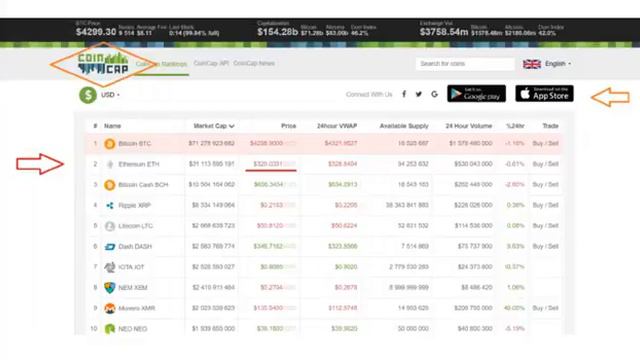
Task: Click the Ethereum ETH coin icon
Action: point(109,164)
